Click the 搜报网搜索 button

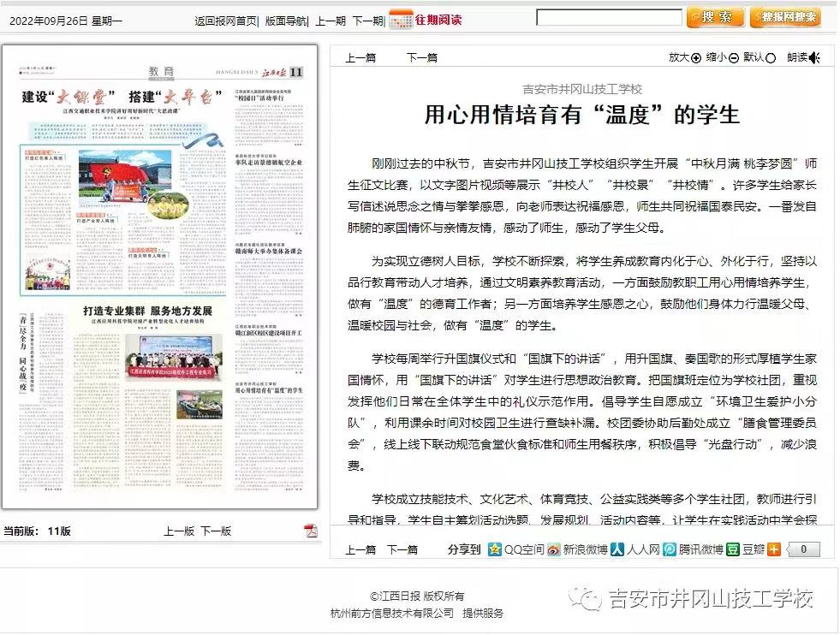785,17
